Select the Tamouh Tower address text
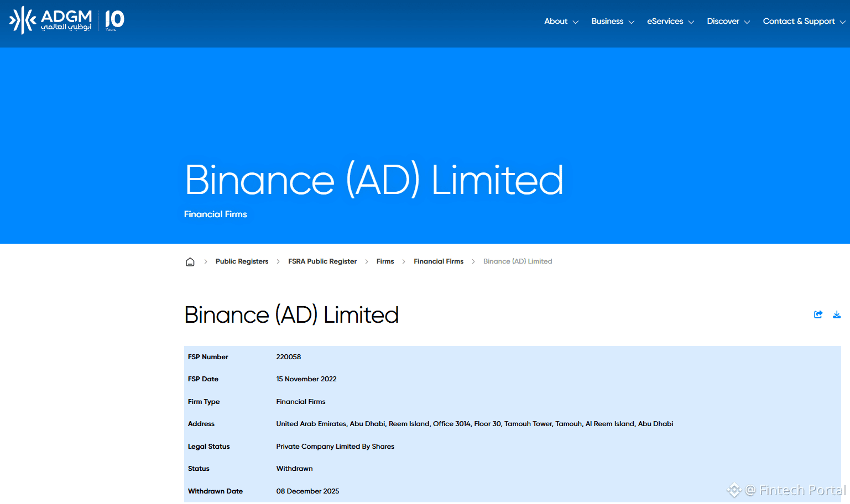This screenshot has height=504, width=850. click(x=474, y=424)
